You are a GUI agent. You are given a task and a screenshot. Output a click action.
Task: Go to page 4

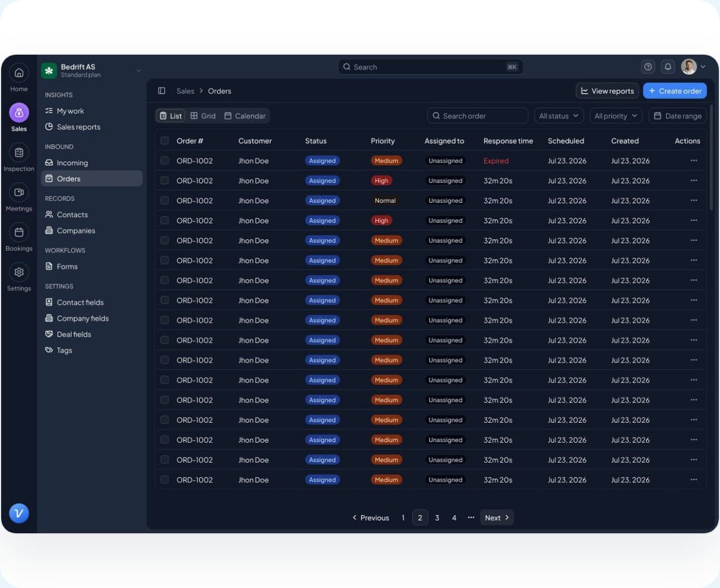click(454, 517)
